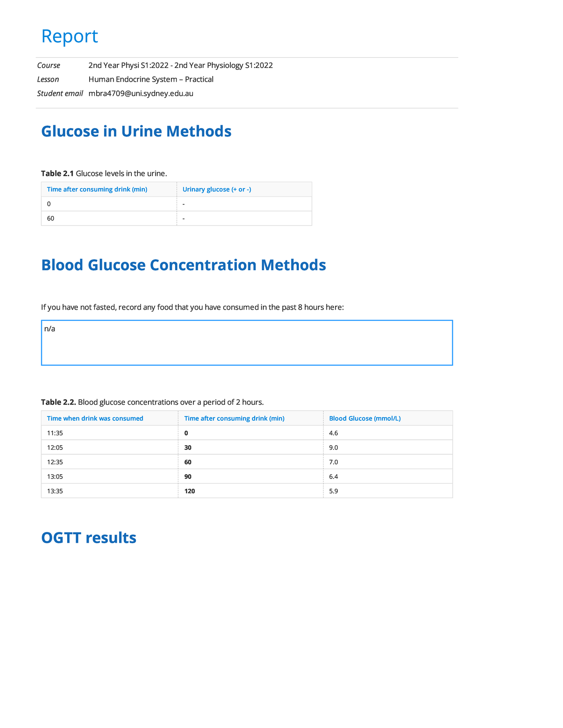Click the student email address
This screenshot has height=728, width=563.
(x=141, y=93)
